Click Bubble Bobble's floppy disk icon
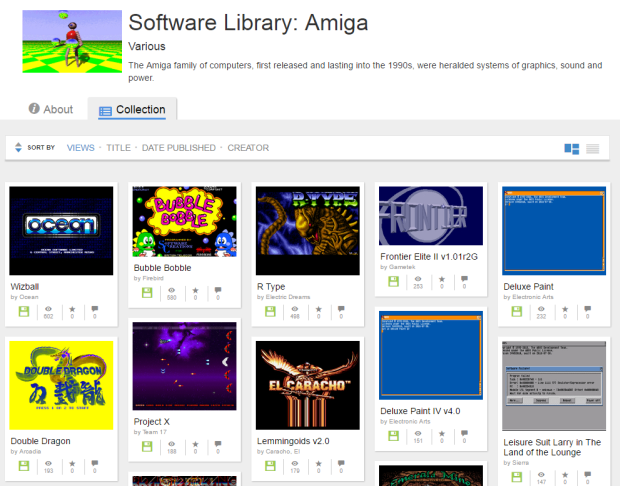 coord(147,293)
